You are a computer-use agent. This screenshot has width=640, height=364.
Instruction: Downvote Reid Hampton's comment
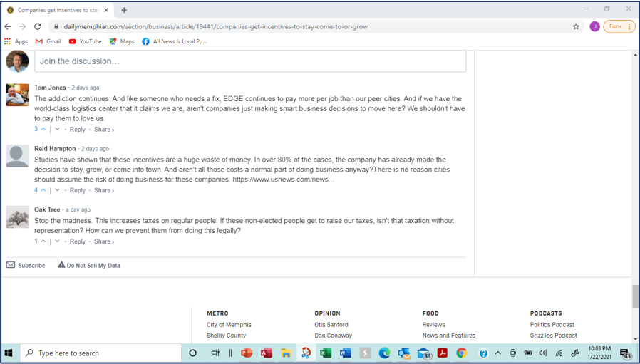point(57,189)
